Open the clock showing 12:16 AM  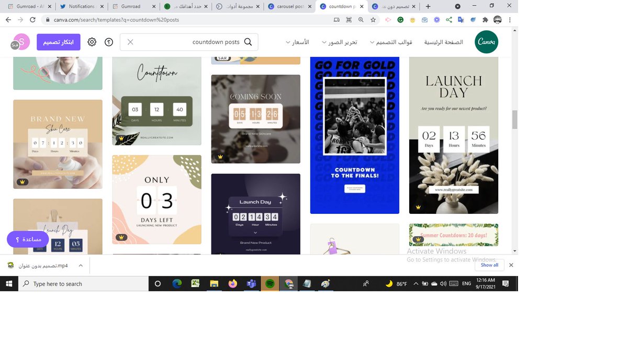[486, 283]
